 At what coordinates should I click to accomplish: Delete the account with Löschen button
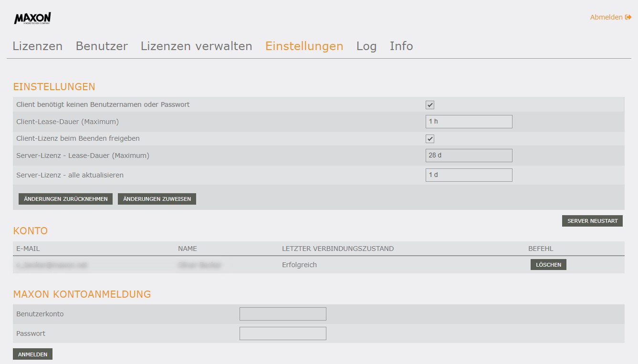(x=548, y=265)
